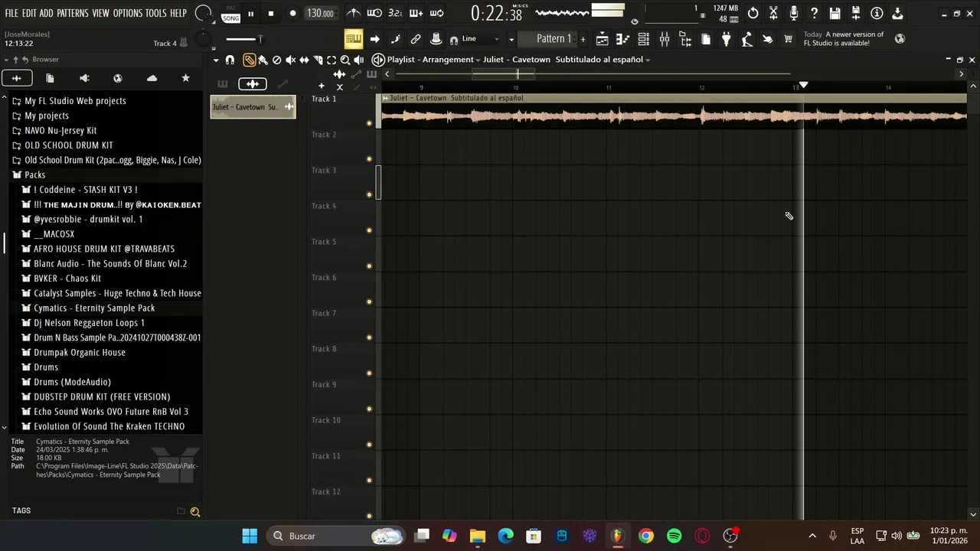This screenshot has height=551, width=980.
Task: Toggle the overdub blend recording button
Action: coord(416,13)
